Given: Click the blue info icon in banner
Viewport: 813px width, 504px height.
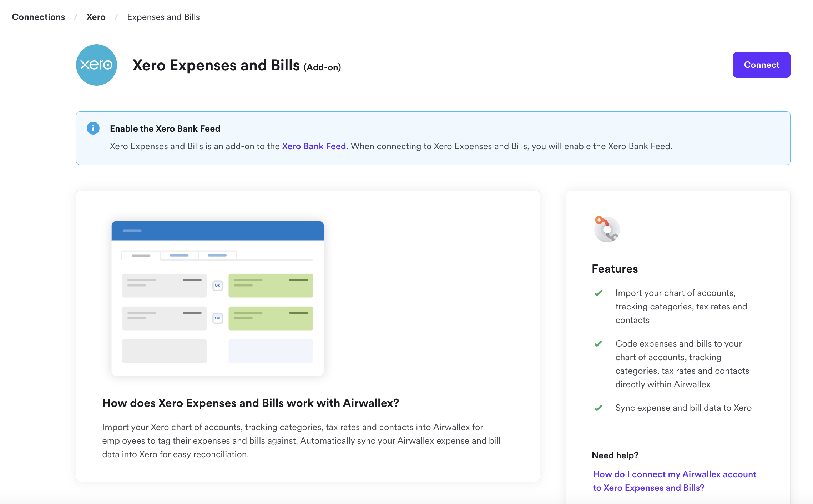Looking at the screenshot, I should pos(93,128).
